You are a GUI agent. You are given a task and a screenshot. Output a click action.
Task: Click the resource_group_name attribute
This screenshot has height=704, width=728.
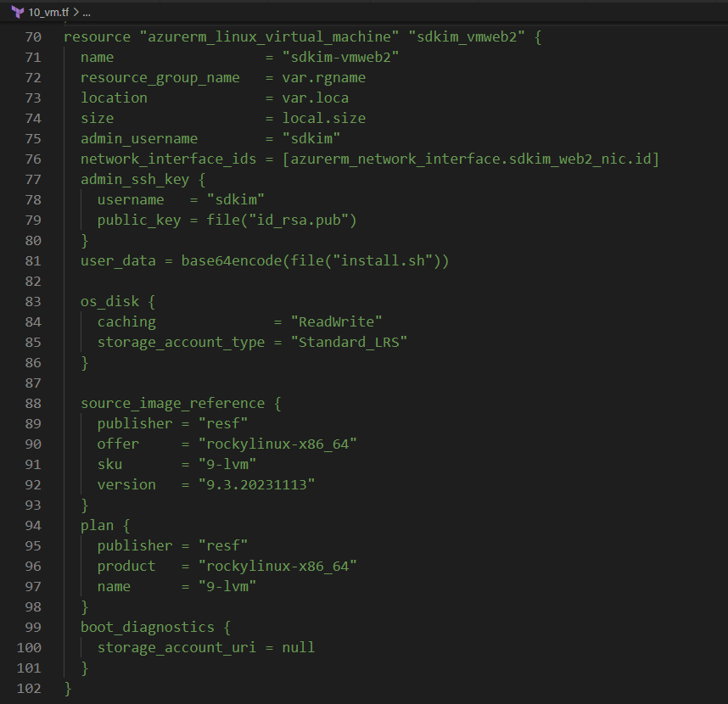160,78
